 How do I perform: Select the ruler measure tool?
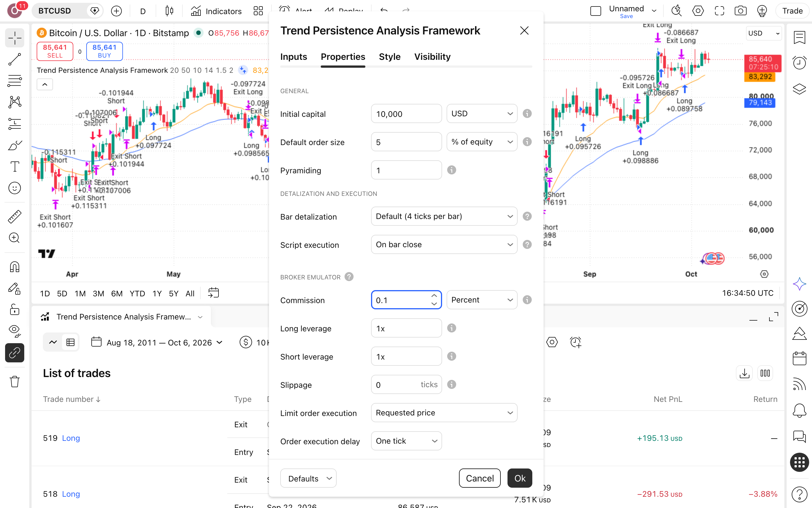pos(14,217)
